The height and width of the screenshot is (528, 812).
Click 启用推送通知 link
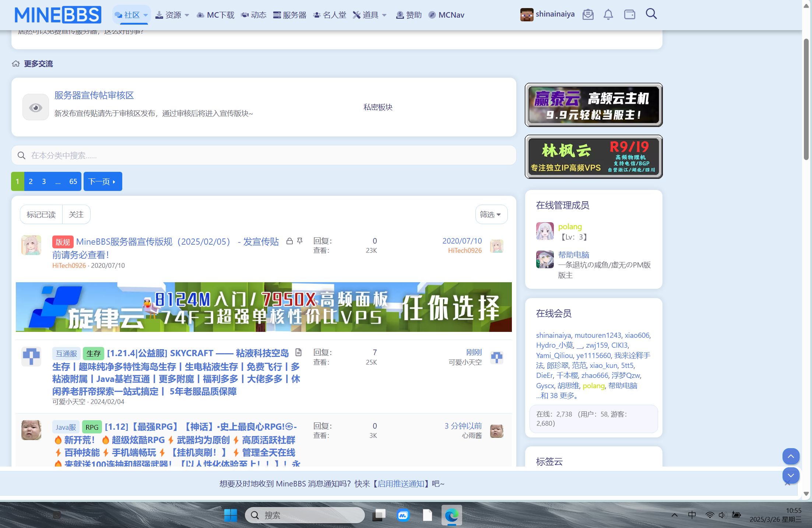(x=401, y=483)
